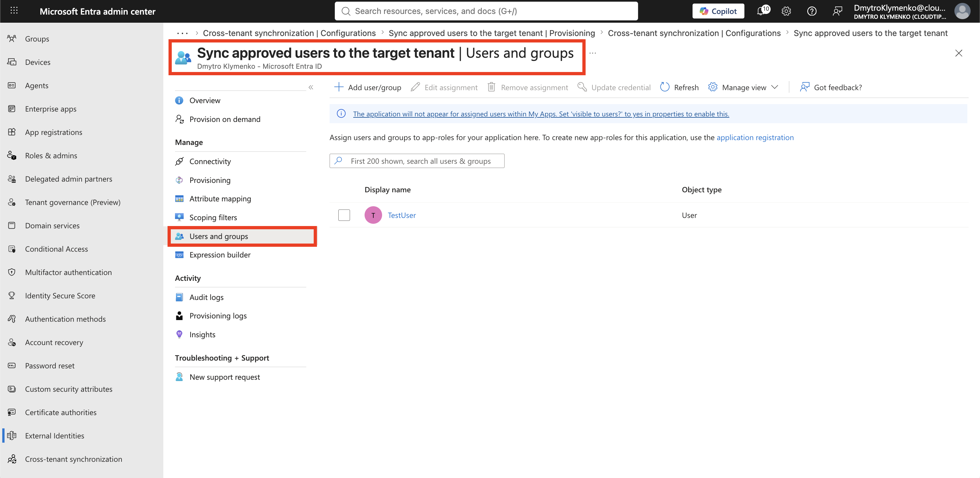Select the TestUser row checkbox

click(x=344, y=215)
